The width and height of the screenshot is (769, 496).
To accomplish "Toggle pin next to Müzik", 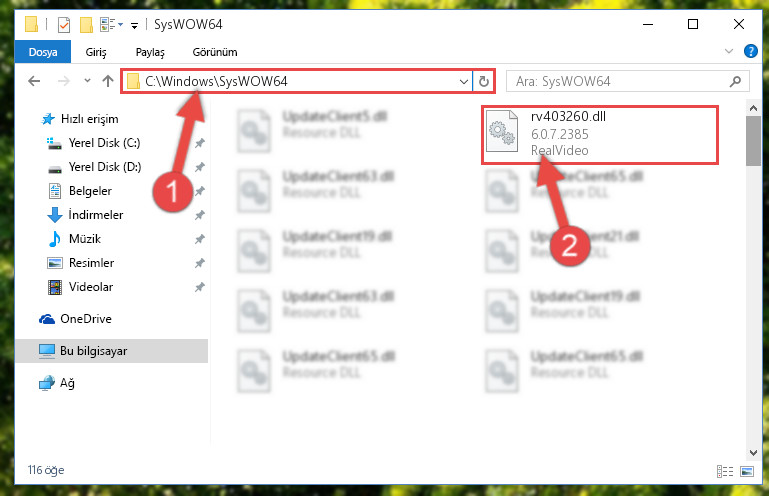I will click(x=200, y=239).
